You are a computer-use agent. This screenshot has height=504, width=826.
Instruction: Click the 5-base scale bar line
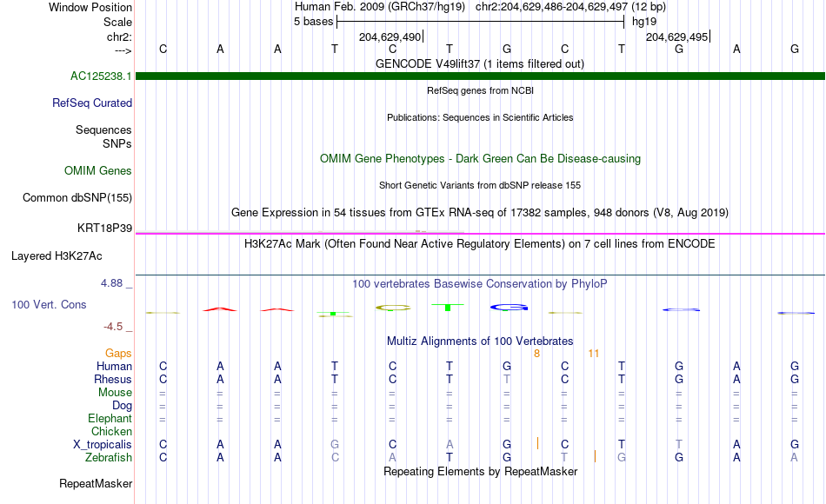pos(481,22)
